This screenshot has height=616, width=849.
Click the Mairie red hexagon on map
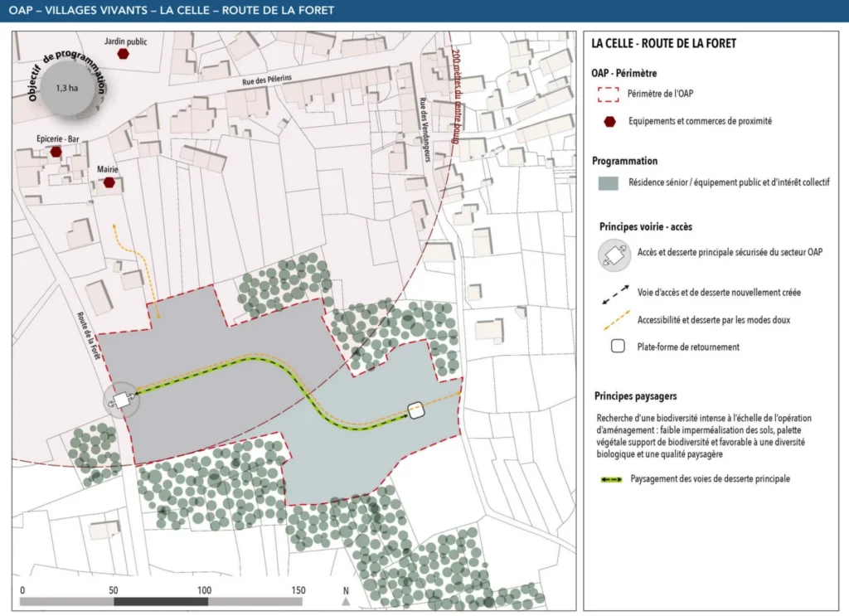pos(109,182)
